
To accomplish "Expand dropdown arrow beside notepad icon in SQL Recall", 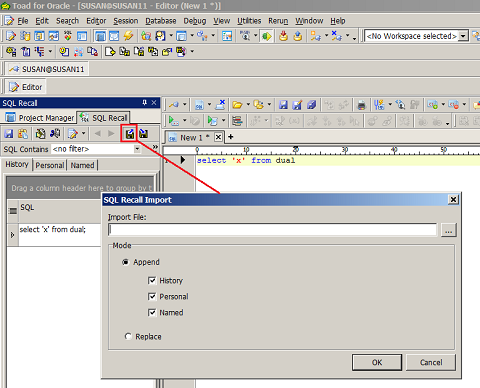I will [x=83, y=134].
